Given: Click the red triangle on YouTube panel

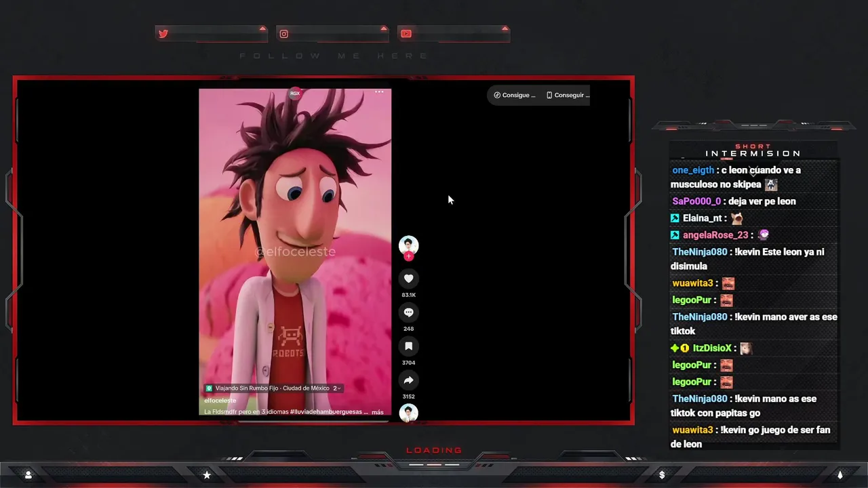Looking at the screenshot, I should (505, 28).
